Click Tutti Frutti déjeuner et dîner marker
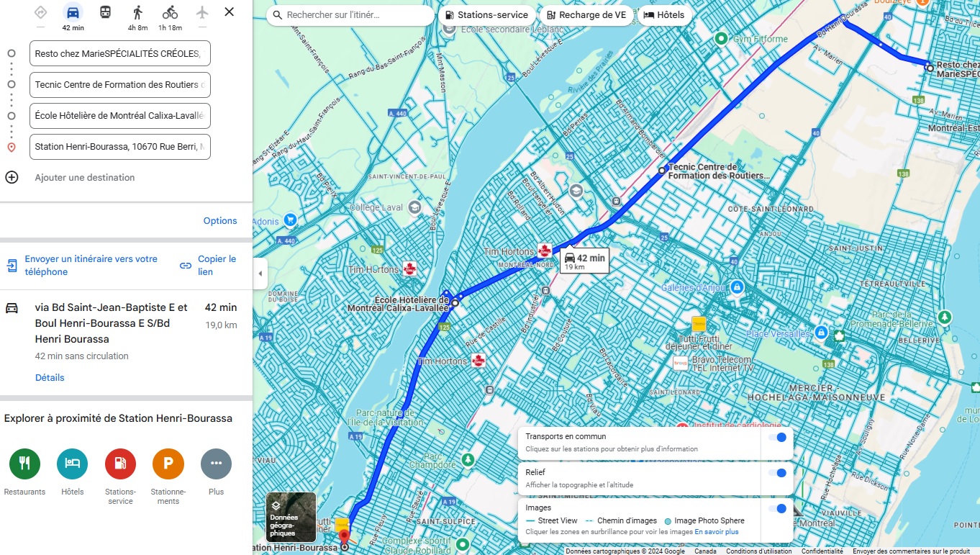 point(698,324)
